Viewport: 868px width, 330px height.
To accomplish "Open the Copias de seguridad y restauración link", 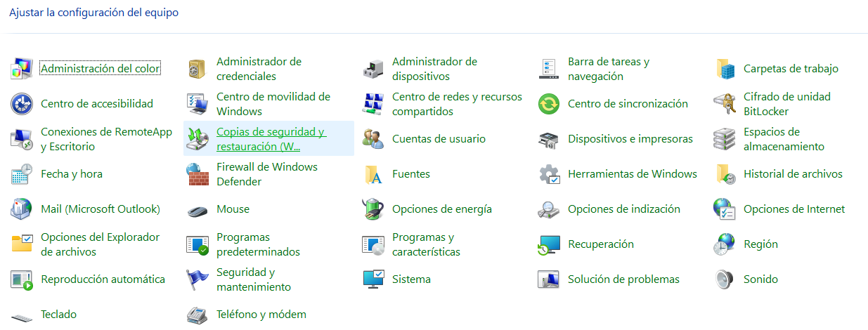I will click(x=270, y=139).
